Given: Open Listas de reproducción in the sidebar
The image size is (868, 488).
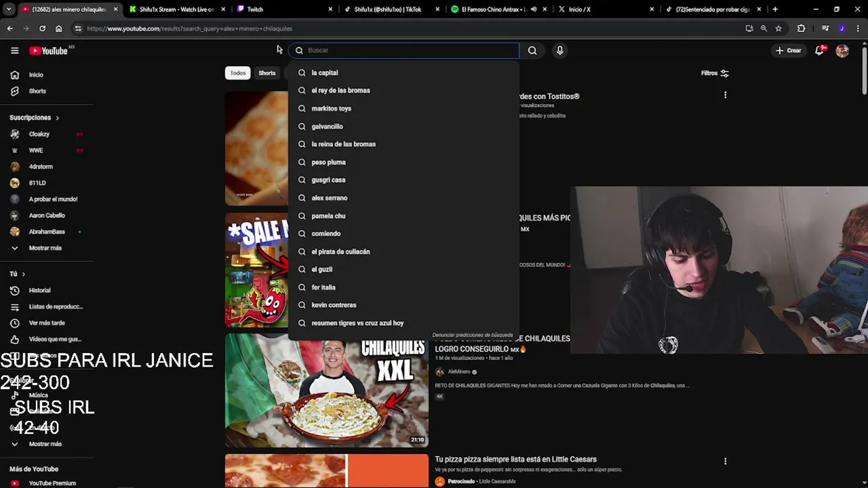Looking at the screenshot, I should (x=56, y=306).
